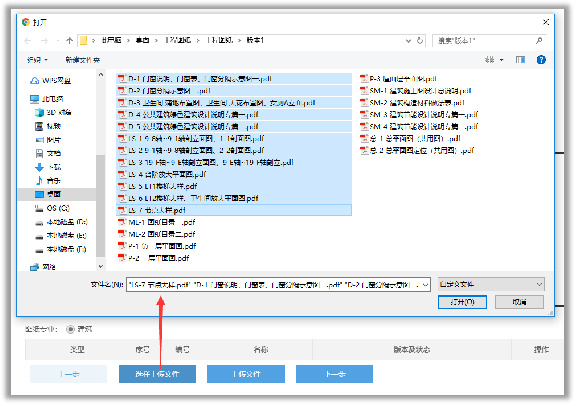576x406 pixels.
Task: Select WPS cloud drive in sidebar
Action: click(x=51, y=80)
